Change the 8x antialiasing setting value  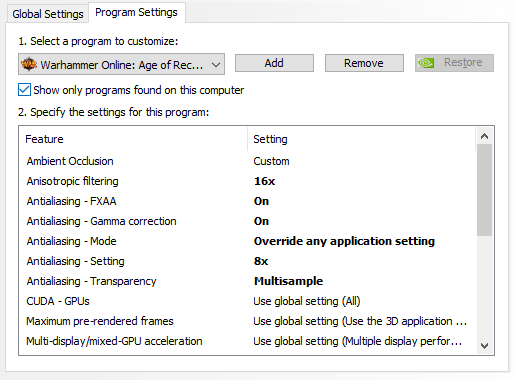pyautogui.click(x=261, y=261)
